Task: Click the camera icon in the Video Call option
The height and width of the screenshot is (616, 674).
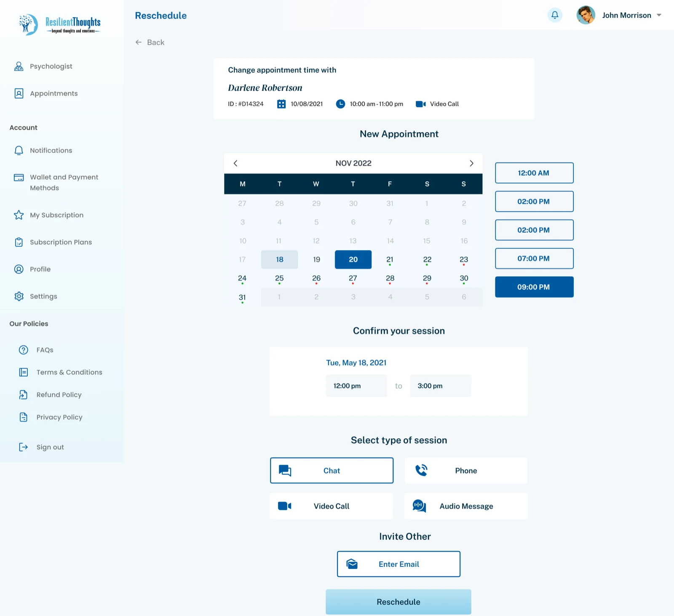Action: pyautogui.click(x=285, y=506)
